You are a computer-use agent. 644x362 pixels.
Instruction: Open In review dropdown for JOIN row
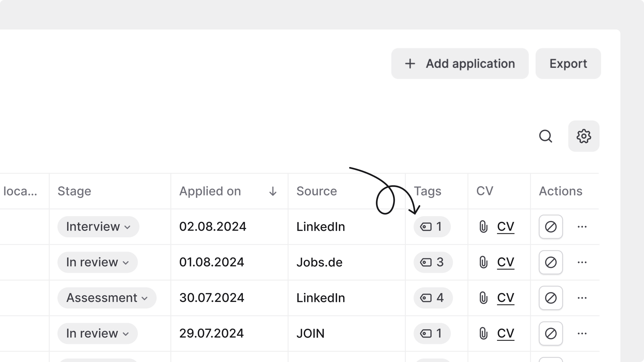[97, 334]
